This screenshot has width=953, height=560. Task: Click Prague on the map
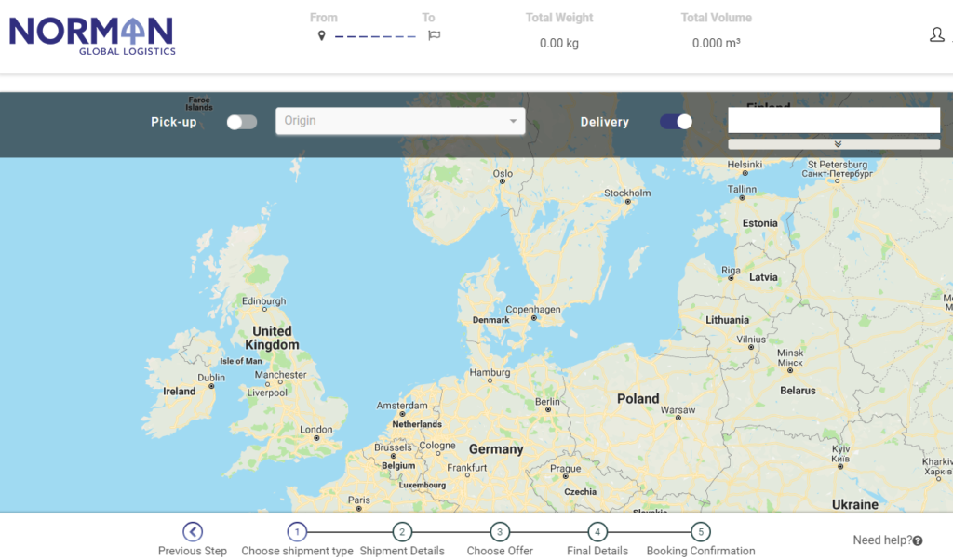[x=565, y=469]
